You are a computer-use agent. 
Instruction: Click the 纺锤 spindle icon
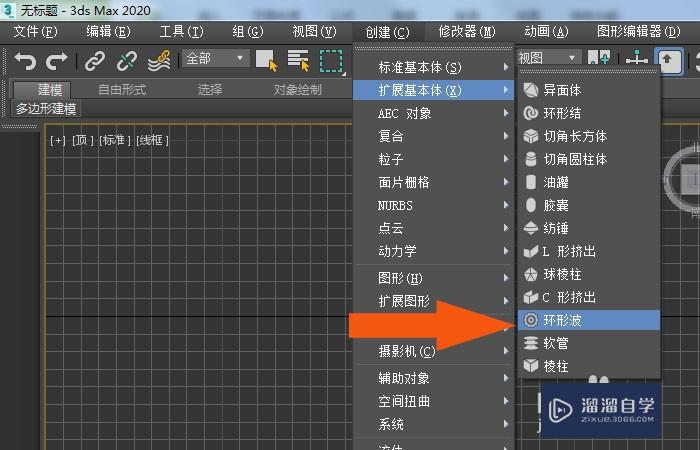[531, 228]
